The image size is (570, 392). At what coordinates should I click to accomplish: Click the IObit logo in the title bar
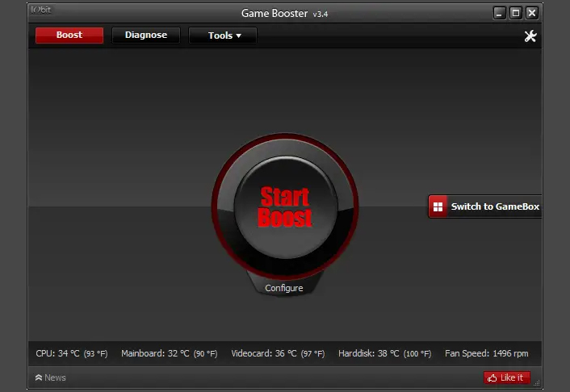pos(40,10)
